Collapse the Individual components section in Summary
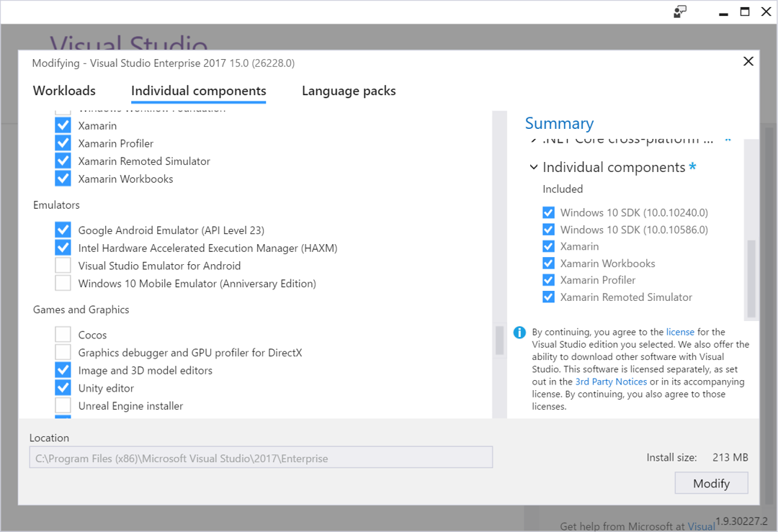The height and width of the screenshot is (532, 778). pyautogui.click(x=534, y=167)
